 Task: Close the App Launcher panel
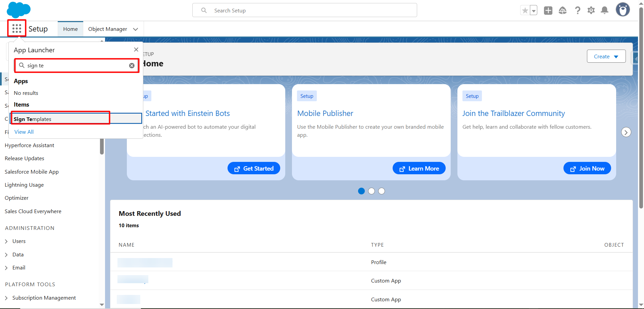pos(136,50)
